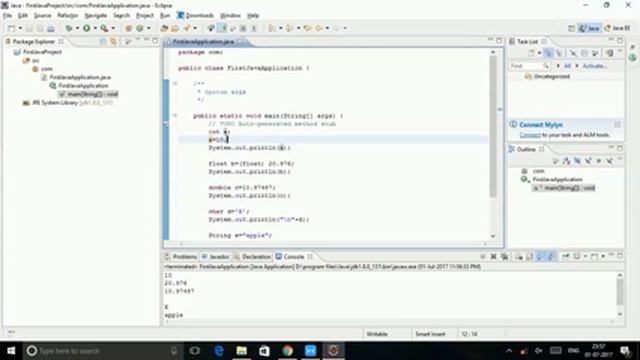The height and width of the screenshot is (360, 640).
Task: Click the Open Task folder icon
Action: pyautogui.click(x=175, y=28)
